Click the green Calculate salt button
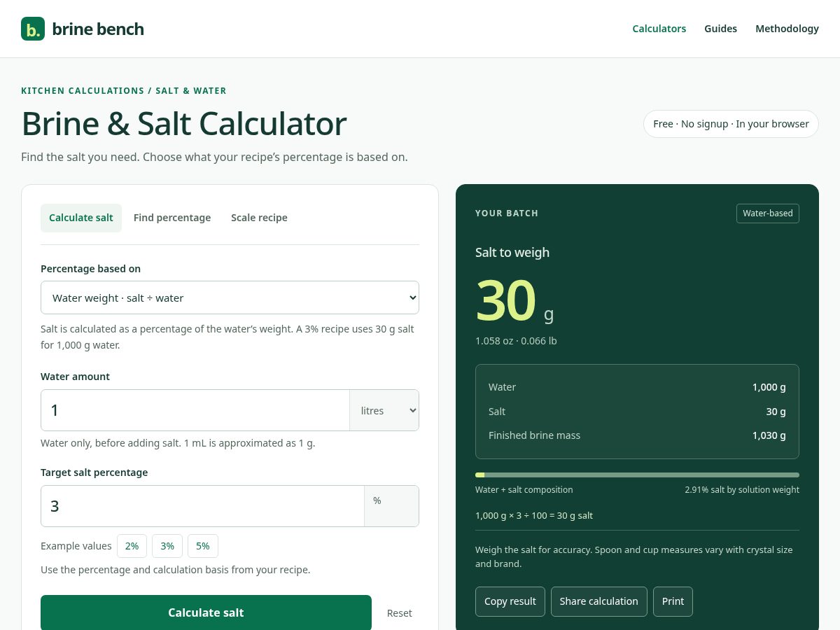This screenshot has height=630, width=840. tap(206, 612)
